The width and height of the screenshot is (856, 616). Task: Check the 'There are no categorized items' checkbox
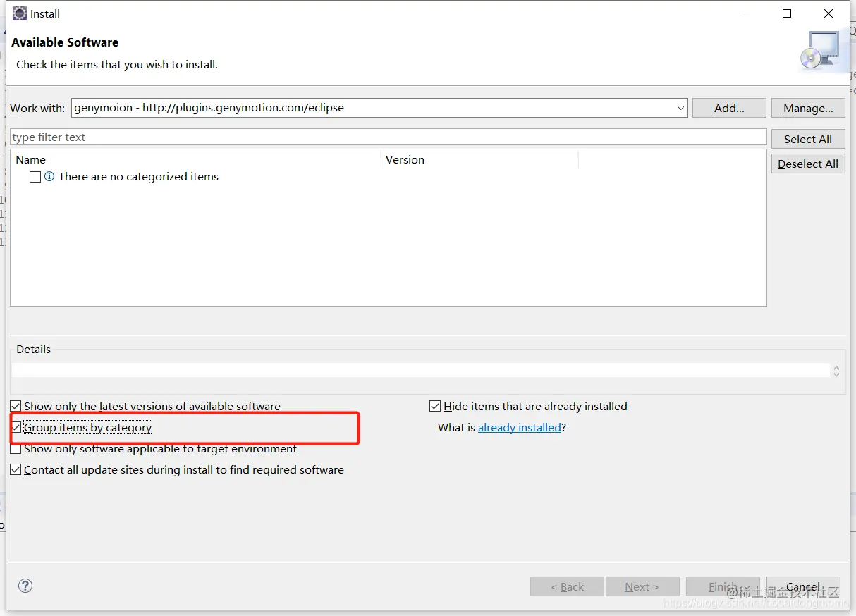pos(35,177)
